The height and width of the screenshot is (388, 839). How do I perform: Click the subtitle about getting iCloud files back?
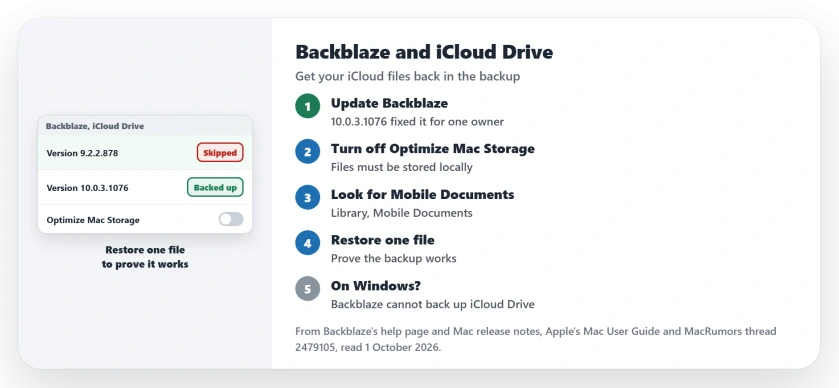pos(408,76)
